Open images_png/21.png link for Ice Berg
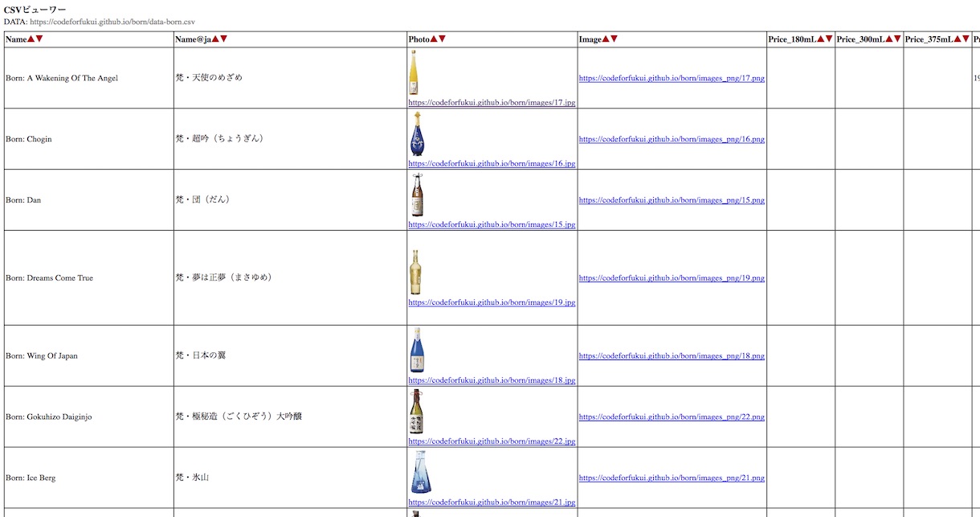The height and width of the screenshot is (517, 980). click(672, 478)
